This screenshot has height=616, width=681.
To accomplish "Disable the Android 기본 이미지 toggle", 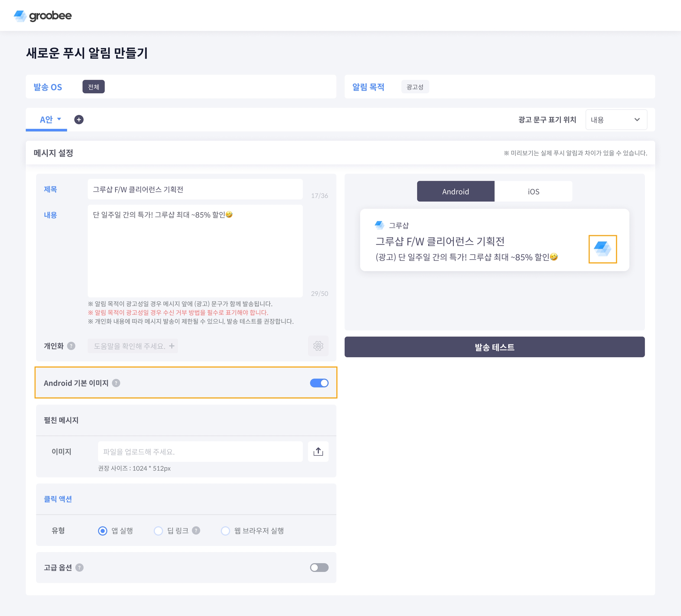I will (319, 383).
